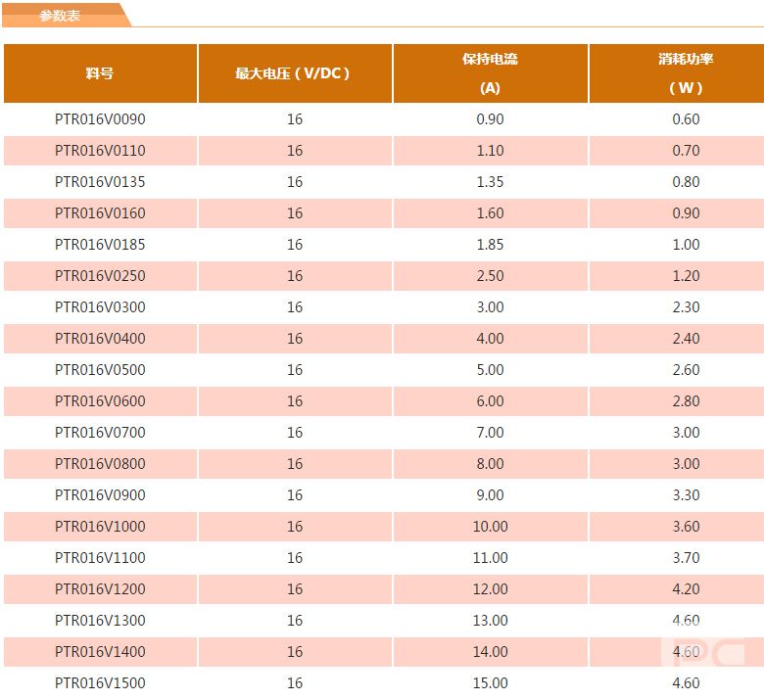Click the 1.35 holding current value
The width and height of the screenshot is (764, 700).
[x=490, y=182]
